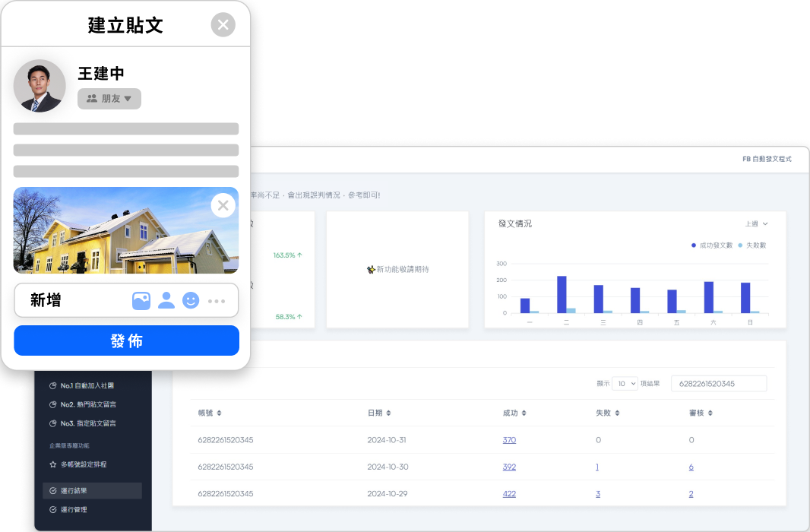The width and height of the screenshot is (810, 532).
Task: Open the 顯示 10 results-per-page dropdown
Action: point(625,383)
